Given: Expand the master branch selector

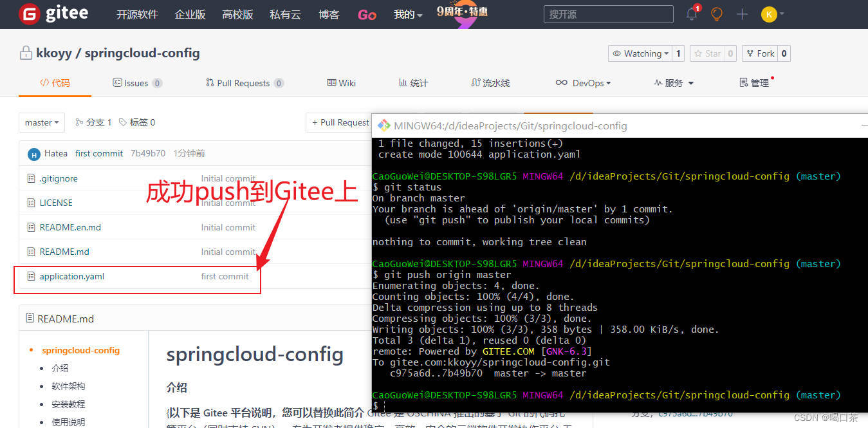Looking at the screenshot, I should pyautogui.click(x=42, y=122).
